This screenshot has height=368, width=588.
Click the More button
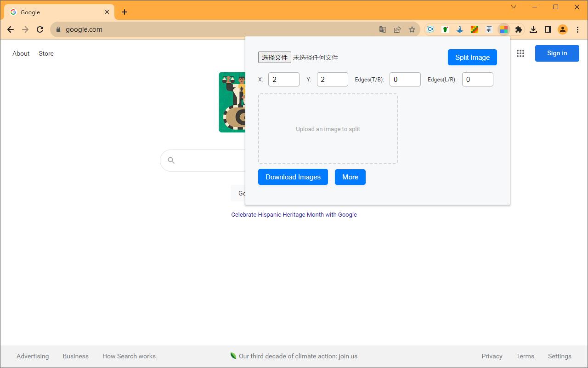(350, 177)
